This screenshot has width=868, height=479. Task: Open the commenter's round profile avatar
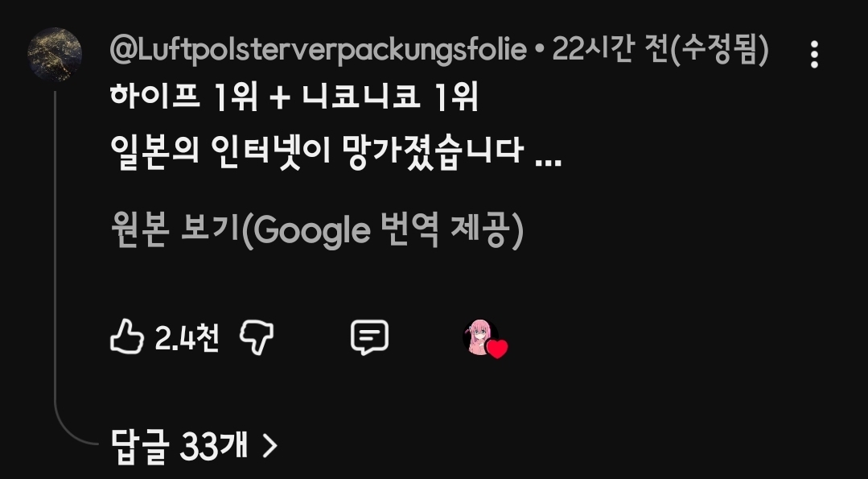click(x=55, y=54)
